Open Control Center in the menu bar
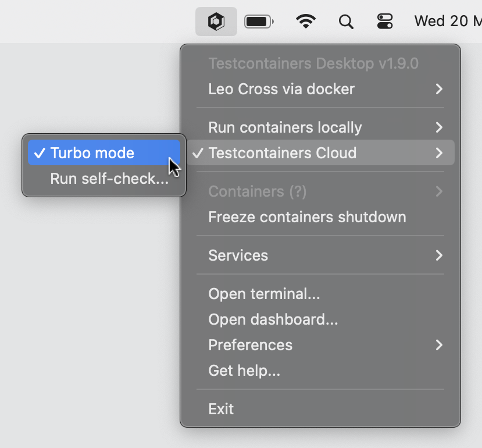 pyautogui.click(x=385, y=21)
